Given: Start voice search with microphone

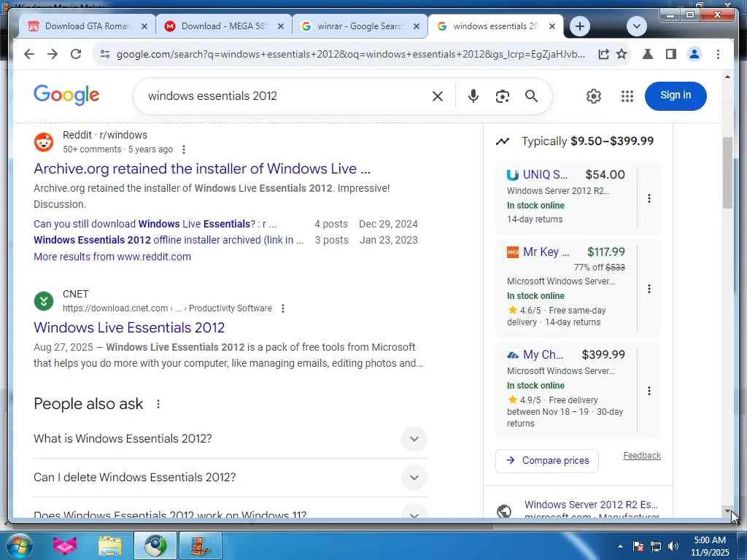Looking at the screenshot, I should (x=473, y=96).
